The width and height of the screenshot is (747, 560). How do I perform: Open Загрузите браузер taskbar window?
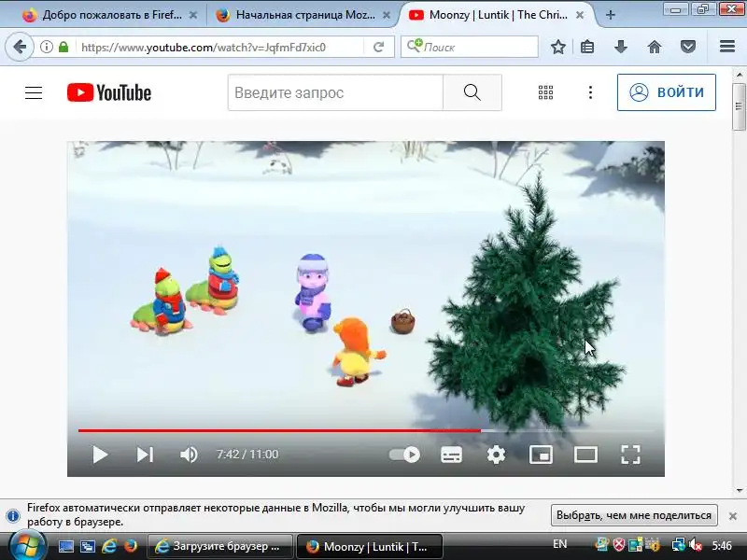pos(220,546)
